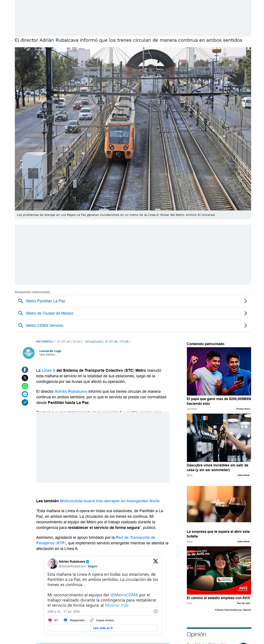Expand Metro Pantitlán La Paz chevron
Image resolution: width=264 pixels, height=644 pixels.
[246, 301]
